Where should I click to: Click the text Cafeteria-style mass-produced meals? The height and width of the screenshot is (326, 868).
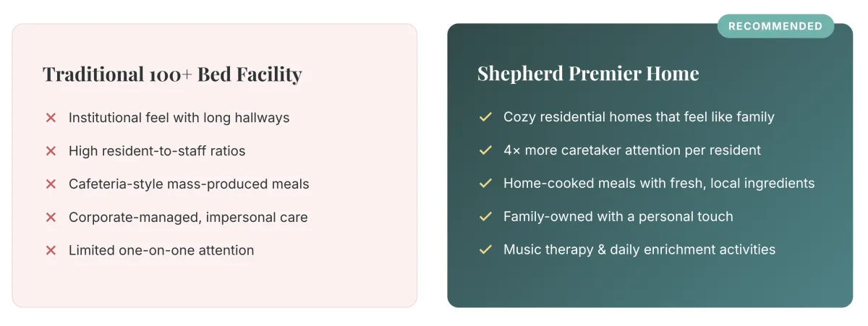[x=189, y=184]
